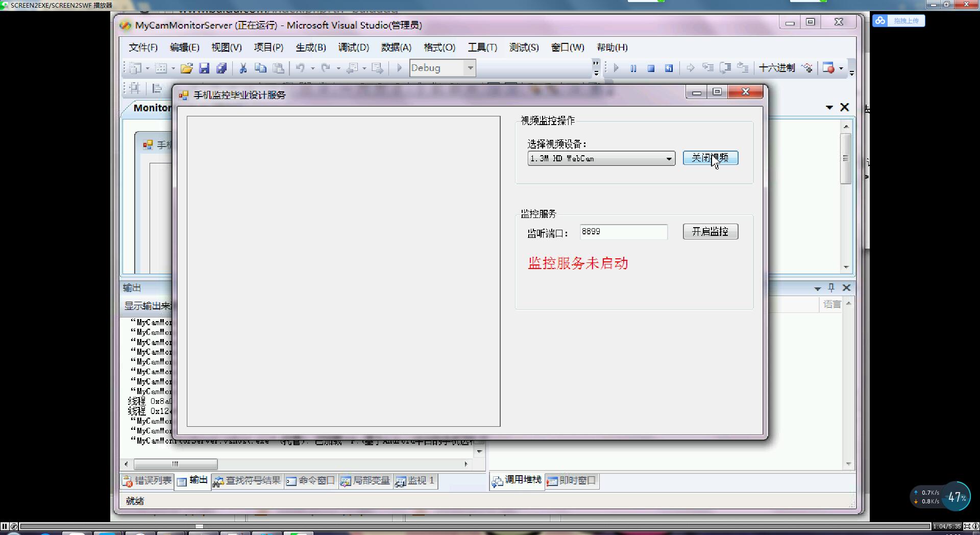This screenshot has width=980, height=535.
Task: Switch to the 输出 tab
Action: coord(192,481)
